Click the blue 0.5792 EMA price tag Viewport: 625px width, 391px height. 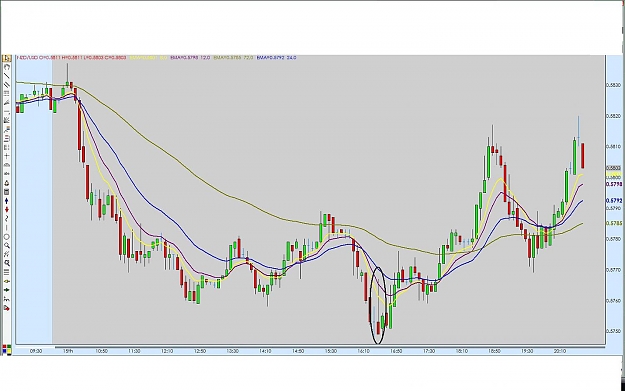614,201
